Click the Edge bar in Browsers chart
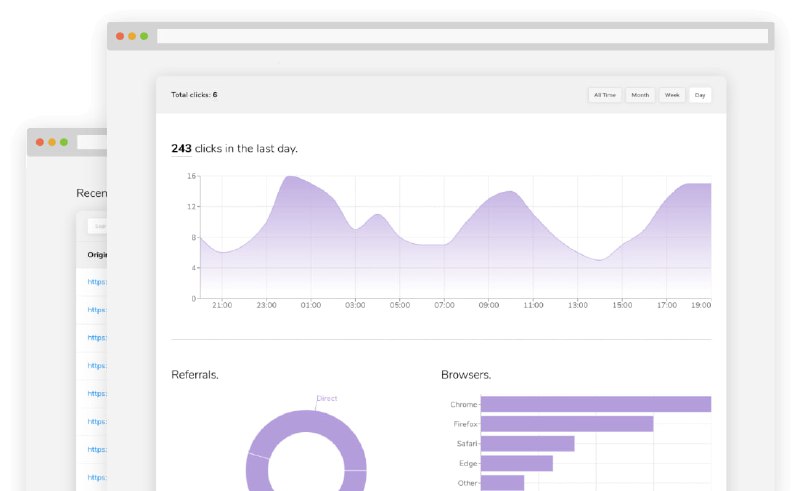This screenshot has width=800, height=491. pos(516,463)
